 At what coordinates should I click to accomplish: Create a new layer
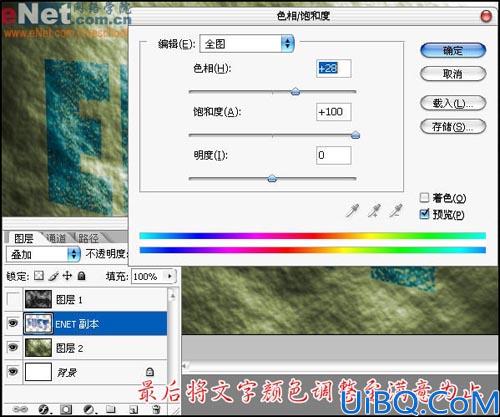(x=133, y=409)
